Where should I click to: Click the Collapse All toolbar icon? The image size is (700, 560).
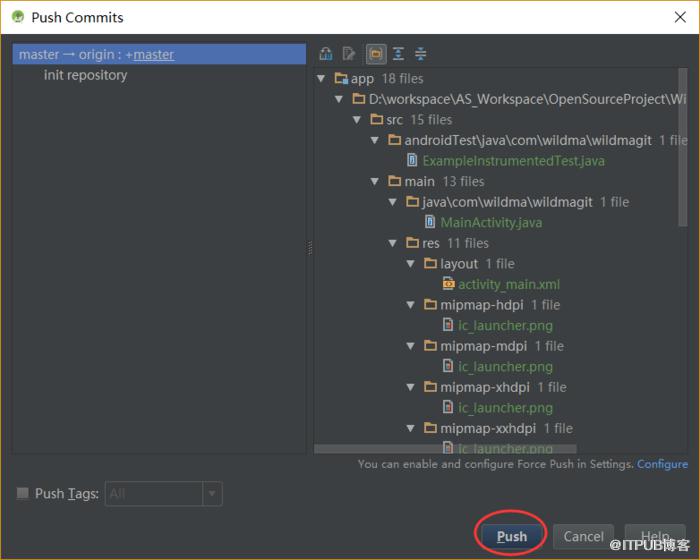[x=421, y=54]
